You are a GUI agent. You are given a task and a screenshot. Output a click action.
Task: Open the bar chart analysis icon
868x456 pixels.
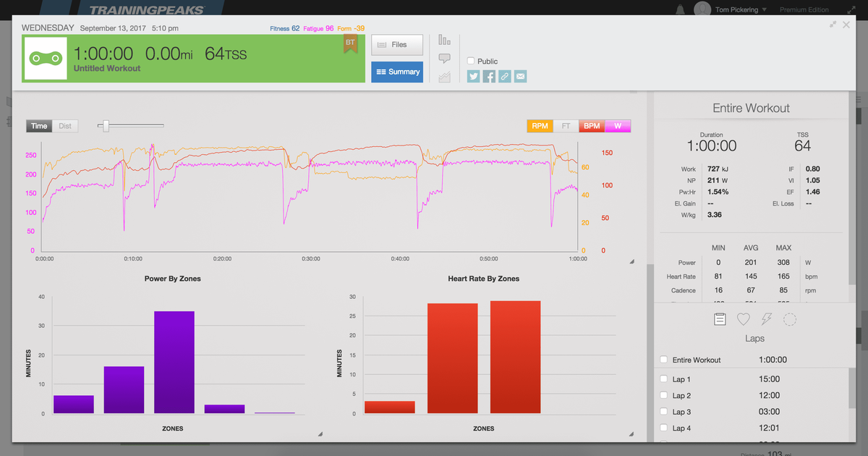click(x=444, y=40)
